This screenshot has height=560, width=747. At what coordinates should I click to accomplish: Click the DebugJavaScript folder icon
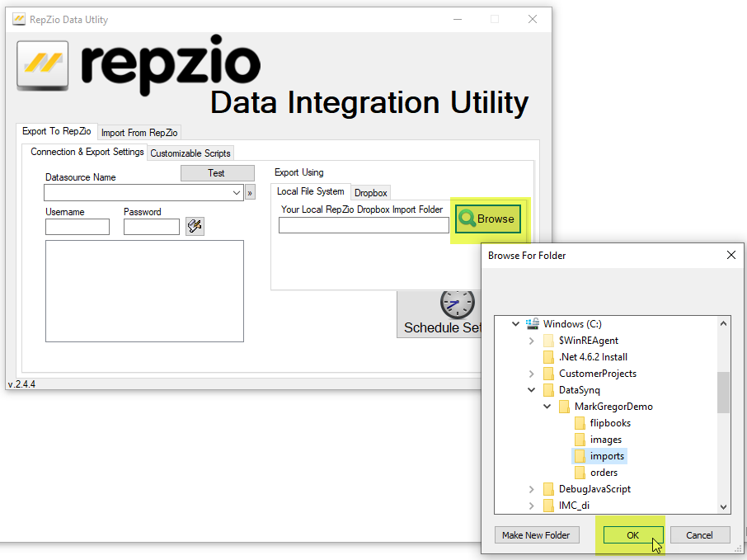549,489
